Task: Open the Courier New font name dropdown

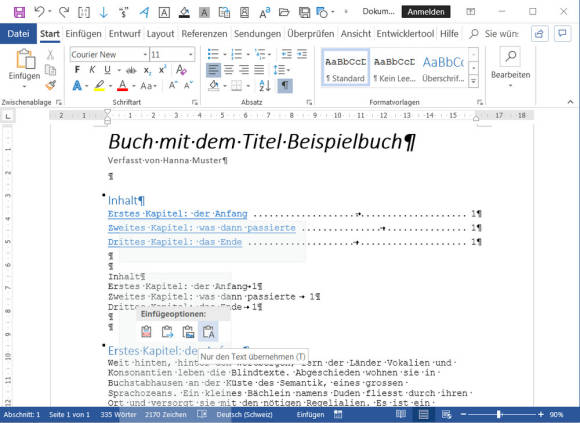Action: point(145,55)
